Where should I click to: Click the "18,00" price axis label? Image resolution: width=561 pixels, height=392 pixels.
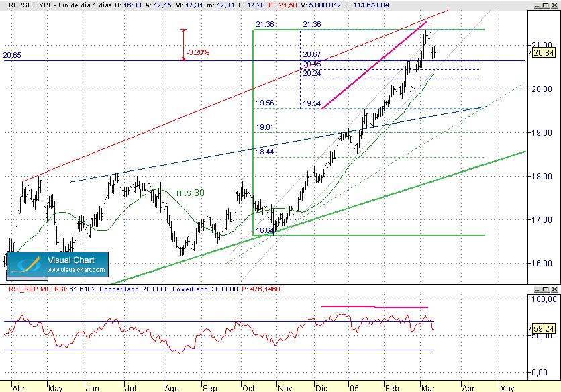coord(542,177)
